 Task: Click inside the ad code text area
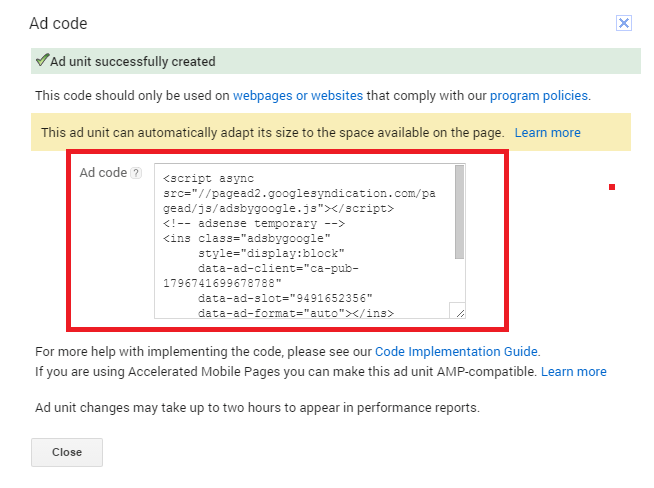click(309, 241)
